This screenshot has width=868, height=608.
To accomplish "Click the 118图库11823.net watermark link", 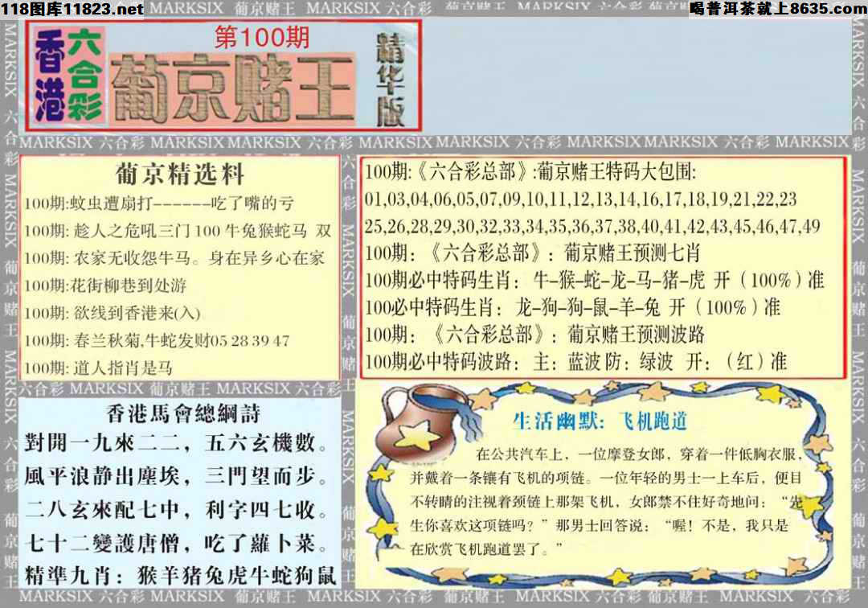I will pyautogui.click(x=72, y=9).
